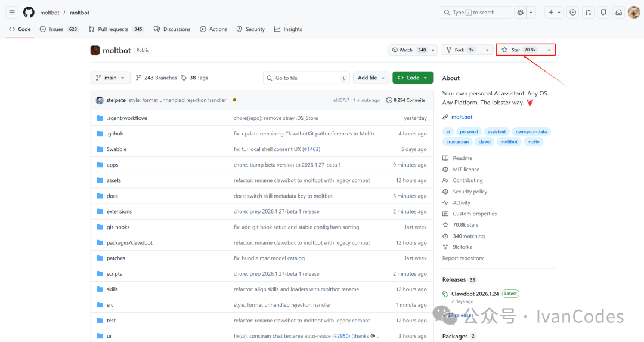The image size is (644, 342).
Task: Open the Activity link
Action: pos(461,203)
